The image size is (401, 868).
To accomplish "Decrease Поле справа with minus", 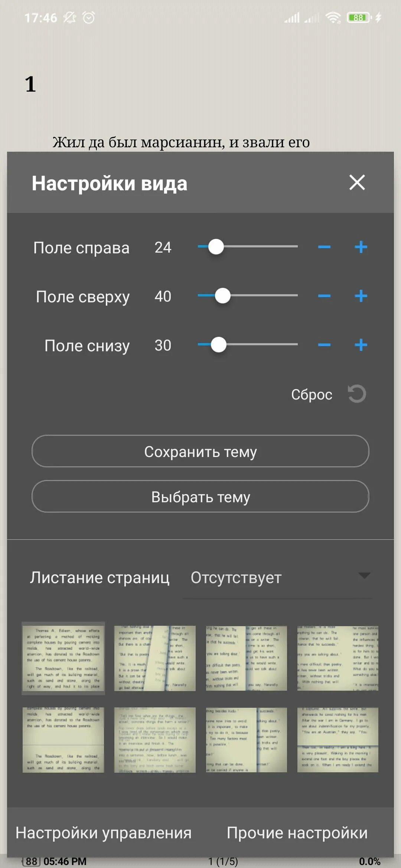I will click(324, 247).
